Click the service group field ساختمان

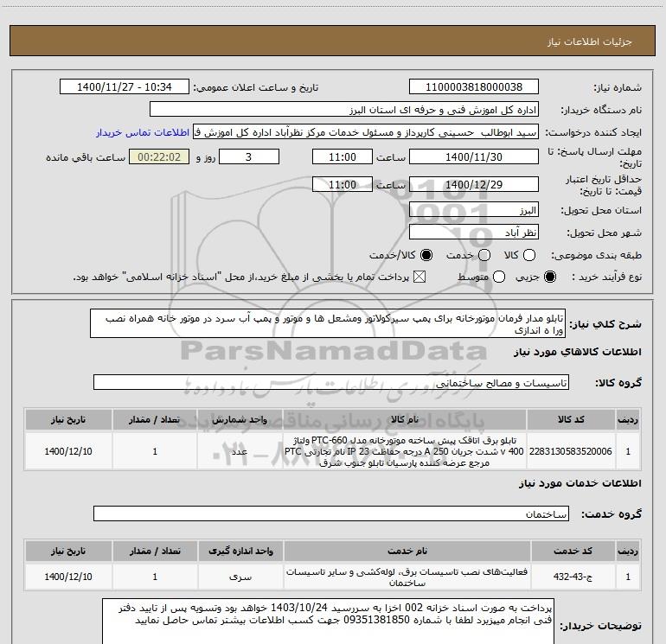click(x=331, y=513)
